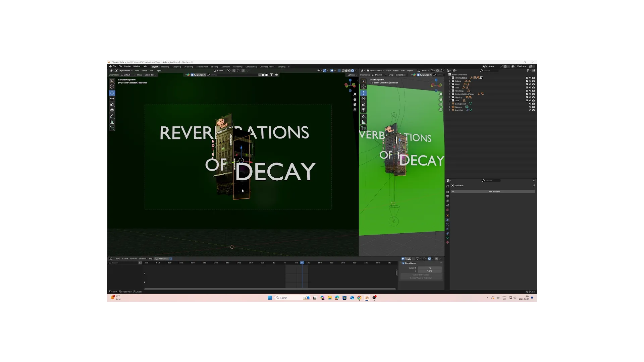This screenshot has width=644, height=362.
Task: Select the Measure tool in left viewport
Action: 112,122
